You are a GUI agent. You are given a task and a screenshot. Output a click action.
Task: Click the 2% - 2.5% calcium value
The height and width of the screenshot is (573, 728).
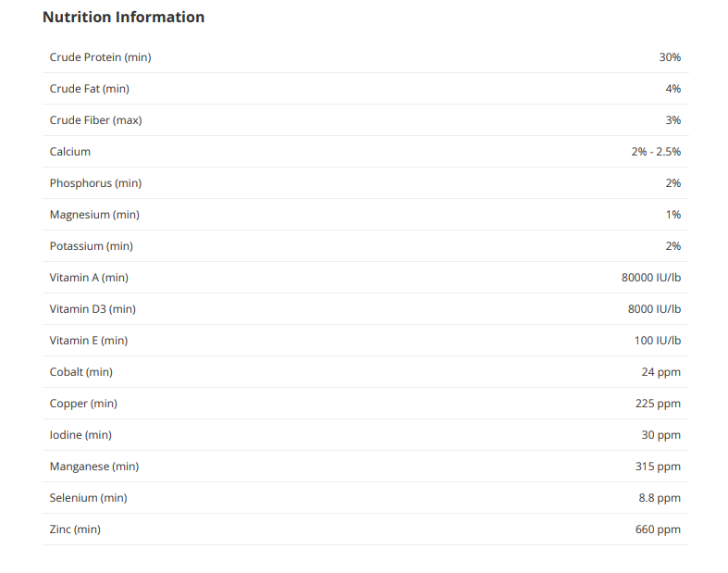coord(656,152)
